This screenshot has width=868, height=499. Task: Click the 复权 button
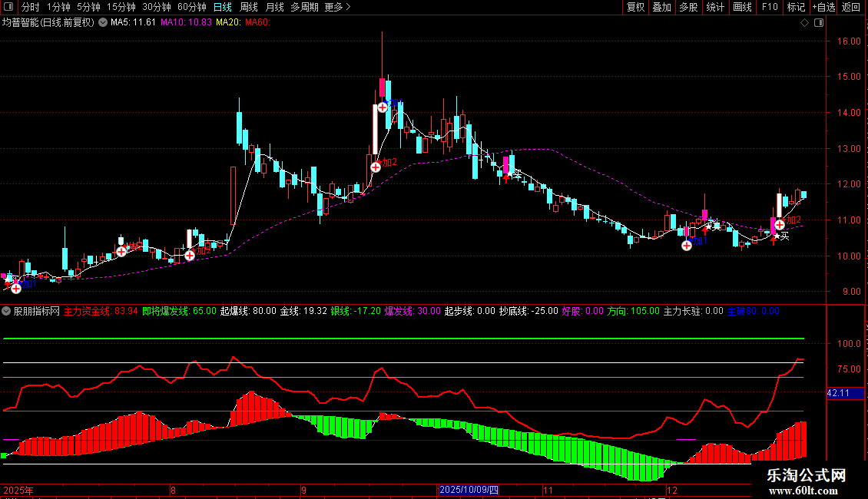coord(635,7)
